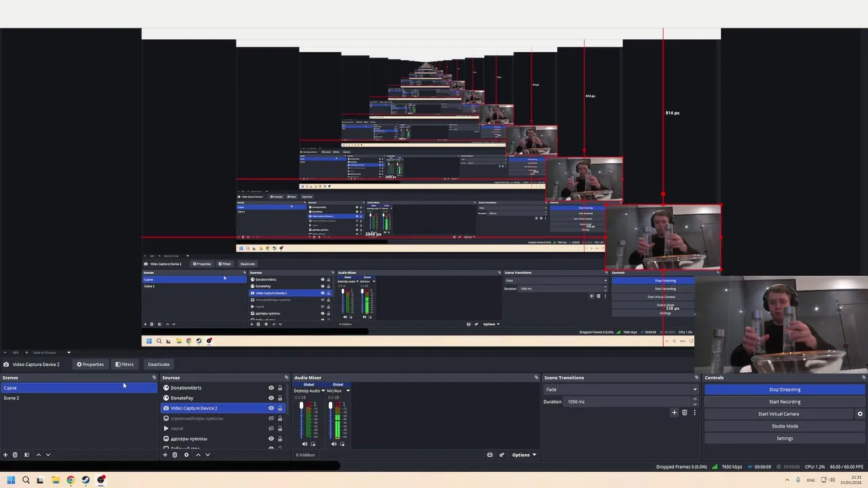This screenshot has width=868, height=488.
Task: Open Steam from the taskbar
Action: pyautogui.click(x=85, y=480)
